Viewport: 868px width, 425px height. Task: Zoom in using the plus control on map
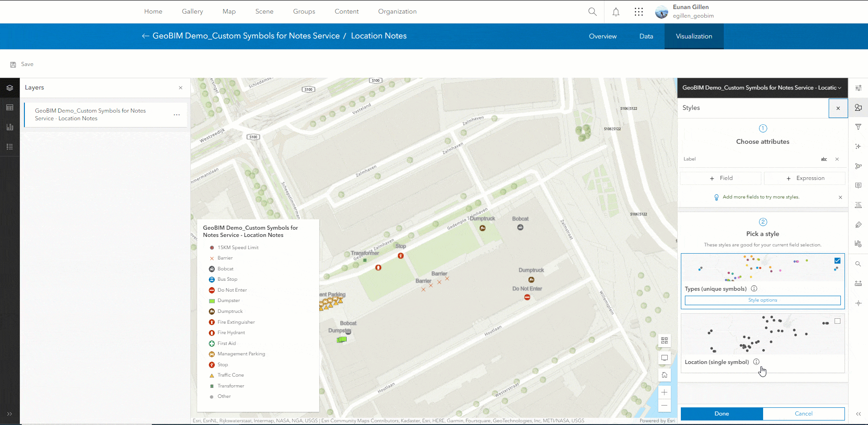click(665, 392)
